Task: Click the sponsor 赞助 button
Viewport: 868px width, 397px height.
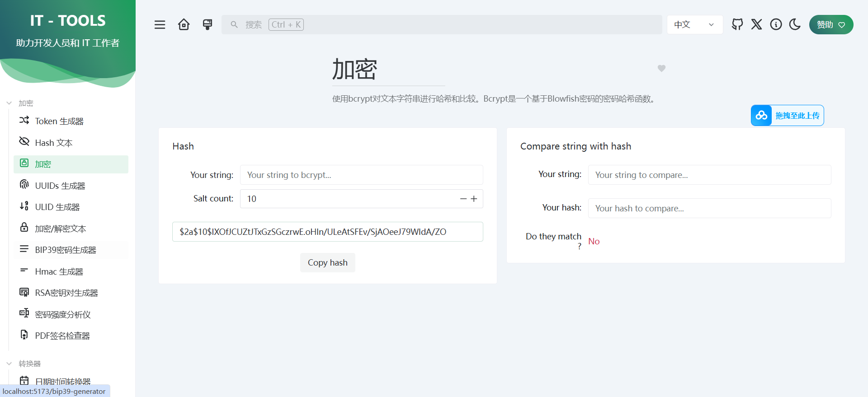Action: point(831,24)
